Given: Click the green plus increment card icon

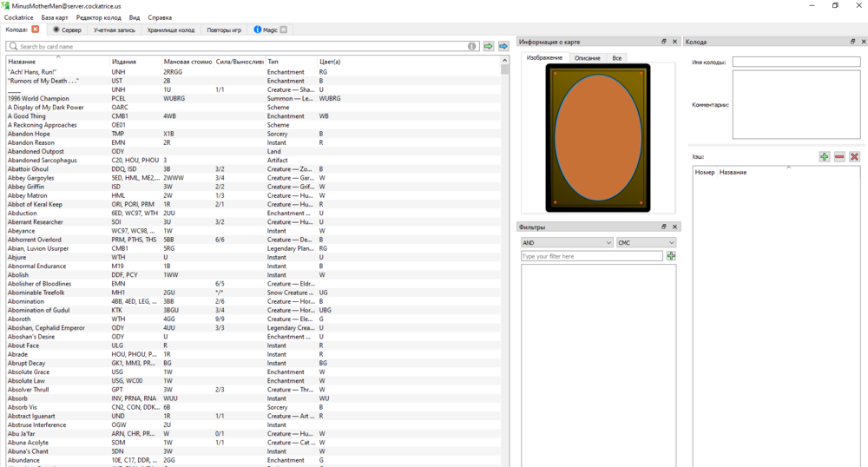Looking at the screenshot, I should (824, 157).
